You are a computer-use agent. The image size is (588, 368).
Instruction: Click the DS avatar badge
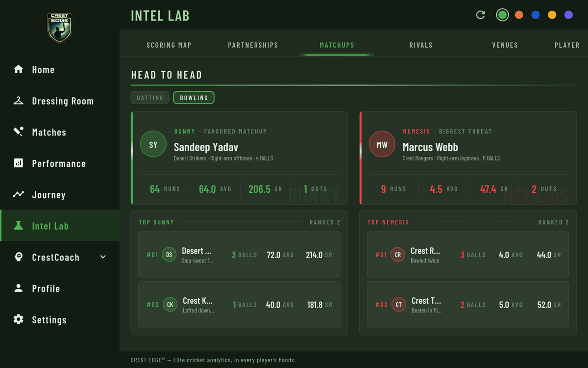point(169,255)
